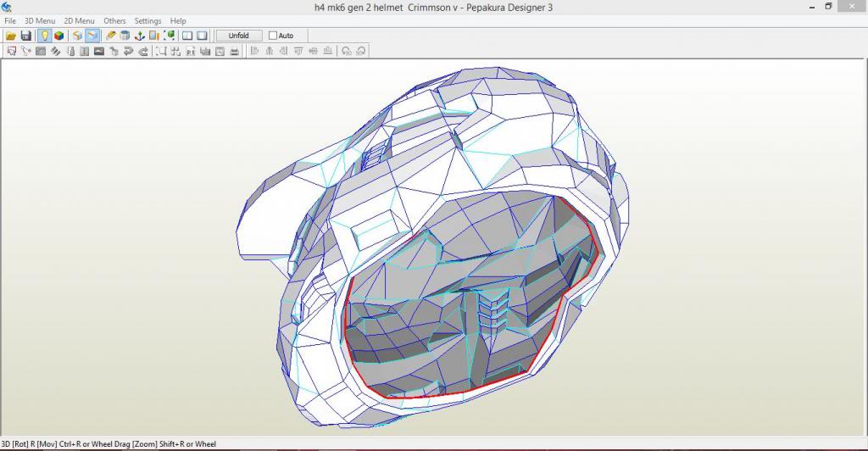Minimize the Pepakura Designer window
This screenshot has height=451, width=868.
(811, 7)
